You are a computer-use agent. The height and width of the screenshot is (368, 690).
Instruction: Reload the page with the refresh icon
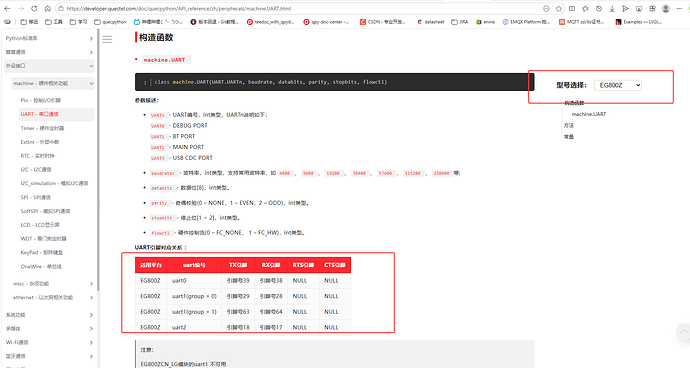(x=34, y=8)
